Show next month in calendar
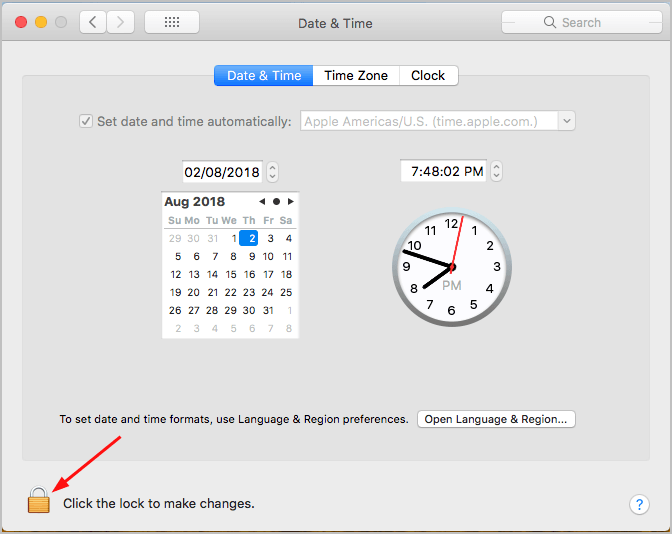The height and width of the screenshot is (534, 672). [291, 201]
